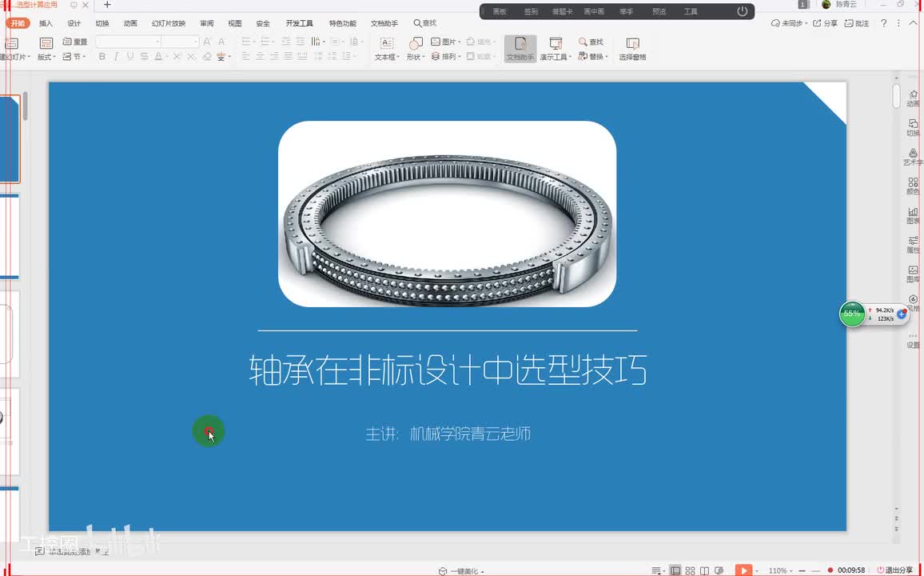Click the power icon on floating toolbar
Viewport: 924px width, 576px height.
tap(743, 11)
